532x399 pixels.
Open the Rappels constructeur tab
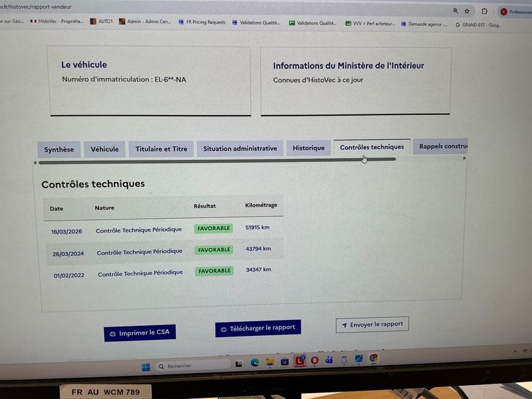(x=440, y=146)
